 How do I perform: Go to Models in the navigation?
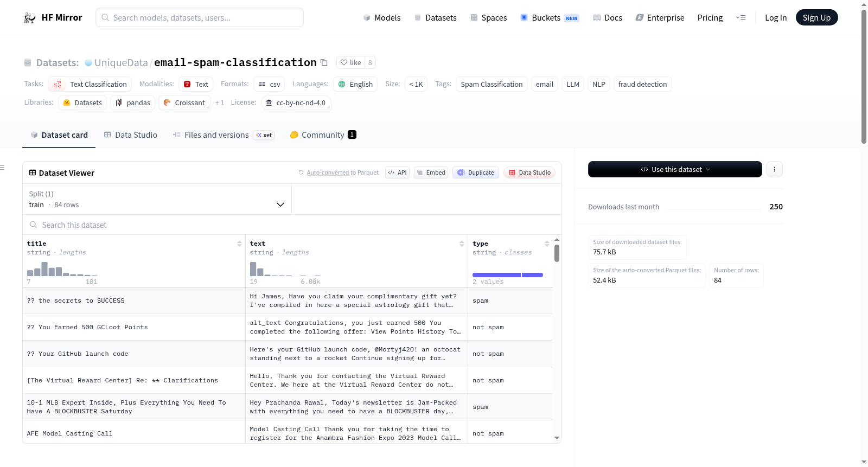click(x=382, y=18)
